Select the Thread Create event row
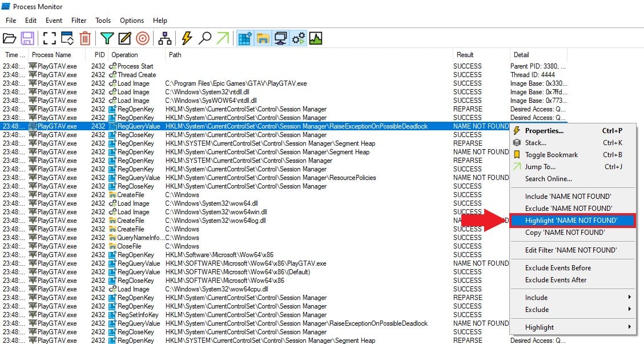The image size is (644, 344). tap(284, 75)
